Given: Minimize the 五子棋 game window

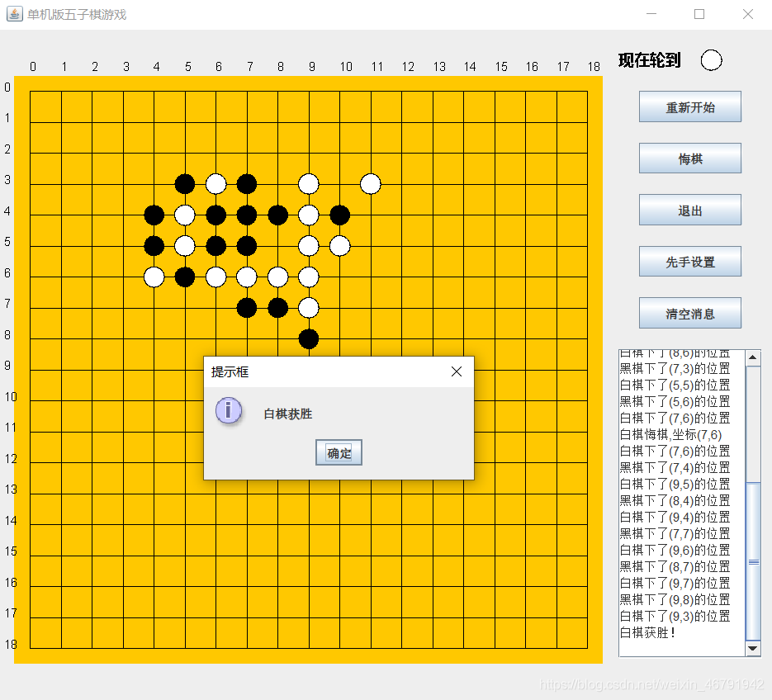Looking at the screenshot, I should tap(651, 14).
